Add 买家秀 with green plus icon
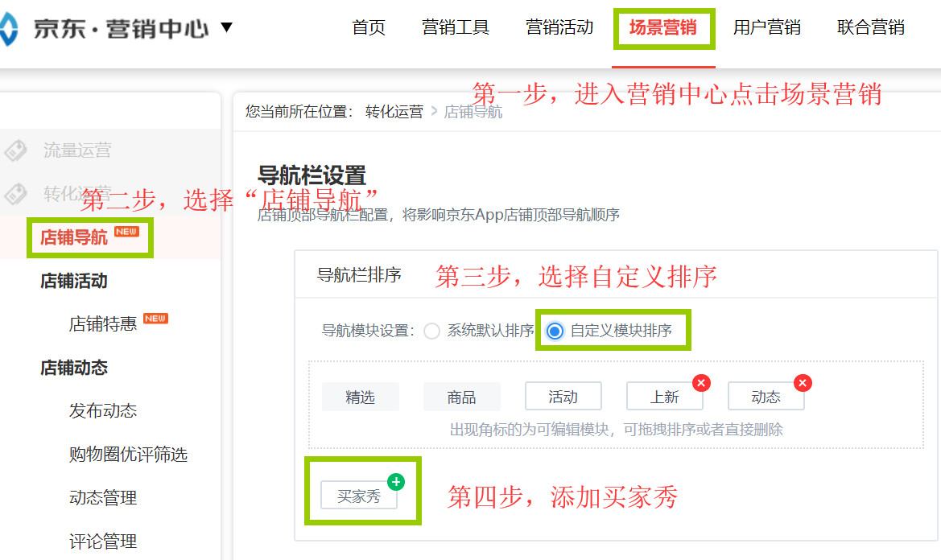Image resolution: width=941 pixels, height=560 pixels. (x=396, y=481)
